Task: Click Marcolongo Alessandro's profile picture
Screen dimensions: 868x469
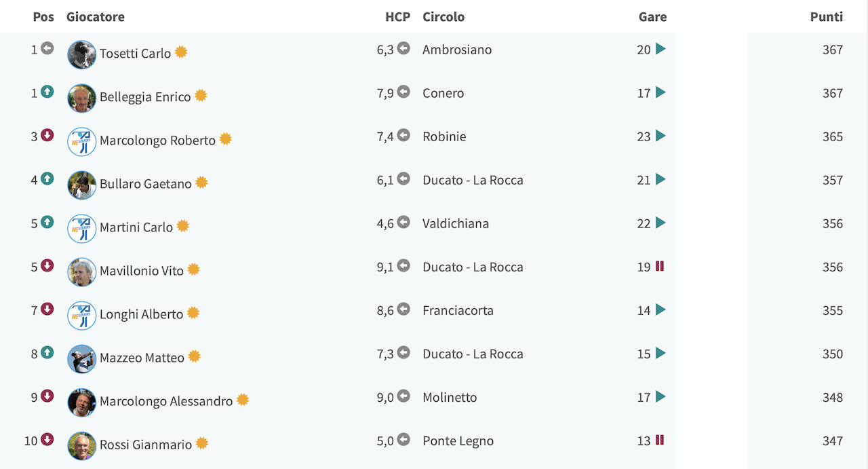Action: click(82, 402)
